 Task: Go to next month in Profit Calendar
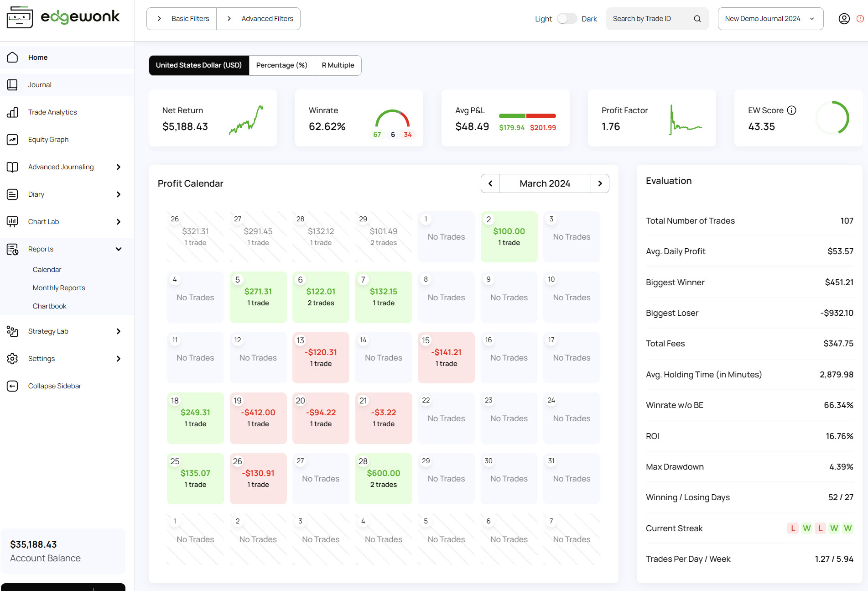click(600, 183)
